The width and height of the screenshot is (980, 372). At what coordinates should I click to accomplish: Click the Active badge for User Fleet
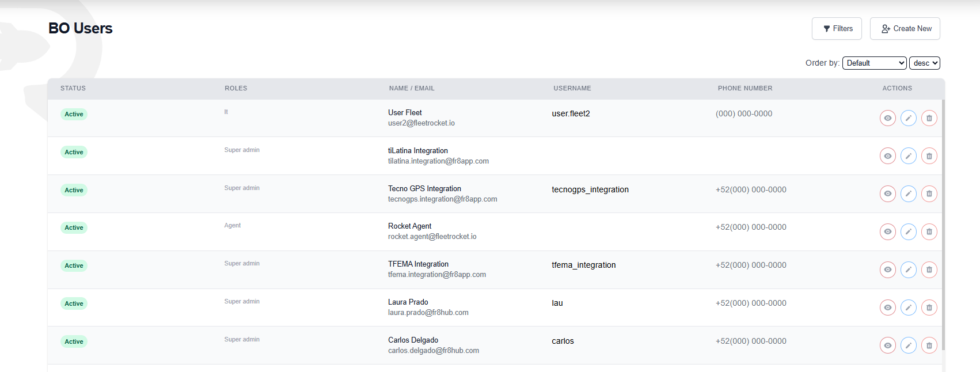click(74, 114)
